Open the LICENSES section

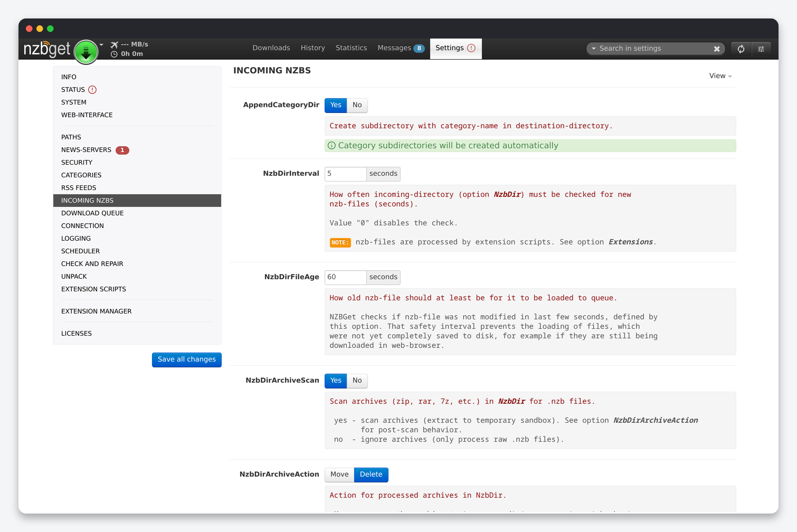[137, 334]
